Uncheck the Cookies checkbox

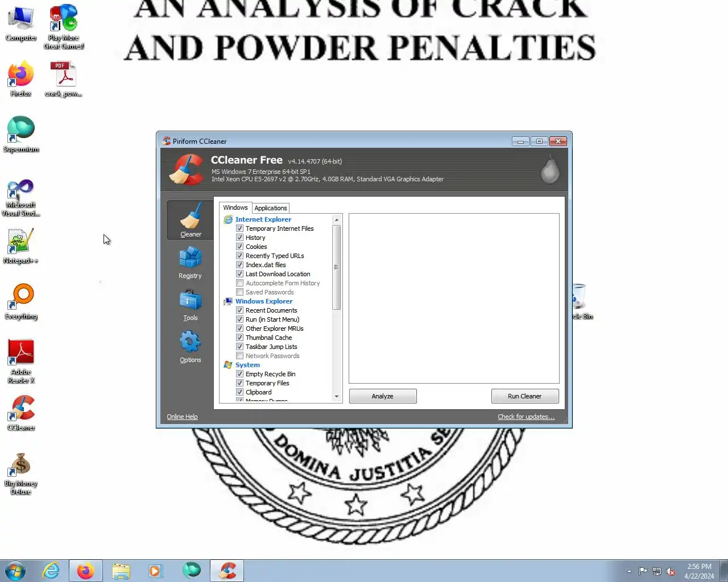240,247
